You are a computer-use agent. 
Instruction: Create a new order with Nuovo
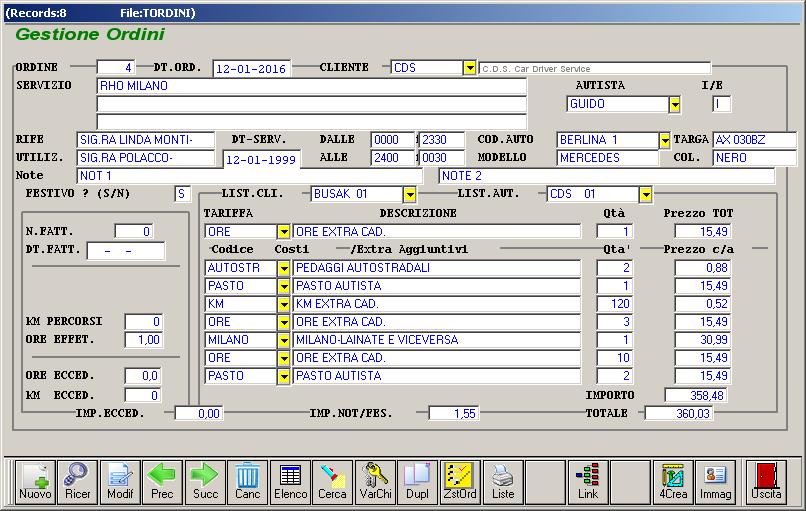pyautogui.click(x=35, y=481)
